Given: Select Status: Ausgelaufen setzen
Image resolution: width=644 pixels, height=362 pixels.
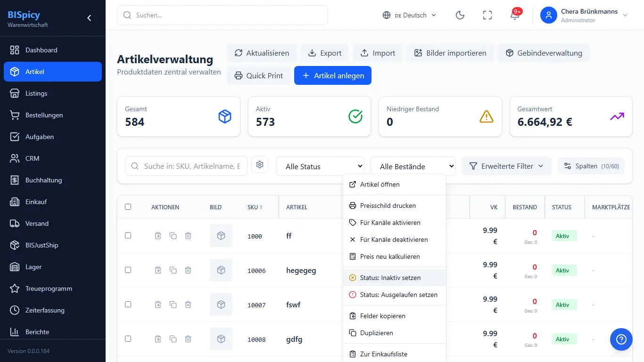Looking at the screenshot, I should coord(395,295).
